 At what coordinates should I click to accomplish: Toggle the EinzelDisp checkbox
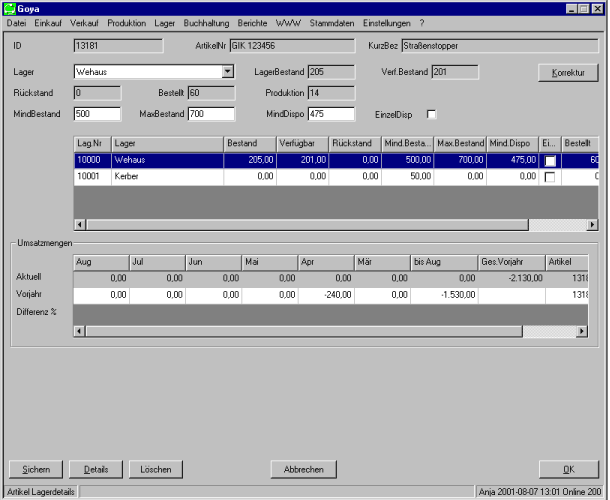(431, 114)
